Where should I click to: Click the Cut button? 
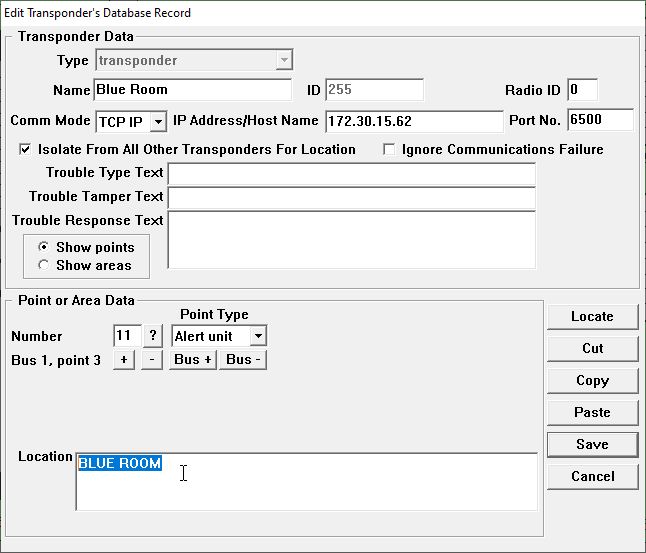(x=592, y=348)
